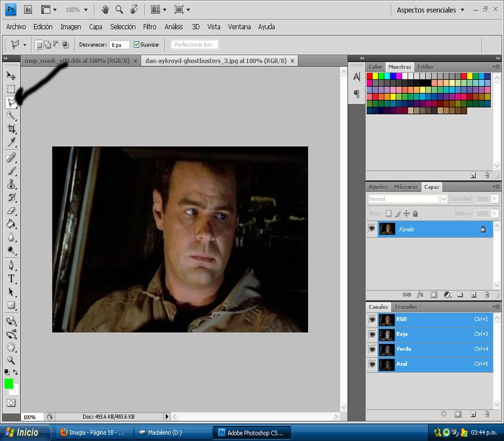Open the Aspectos esenciales workspace dropdown
504x441 pixels.
click(x=430, y=10)
